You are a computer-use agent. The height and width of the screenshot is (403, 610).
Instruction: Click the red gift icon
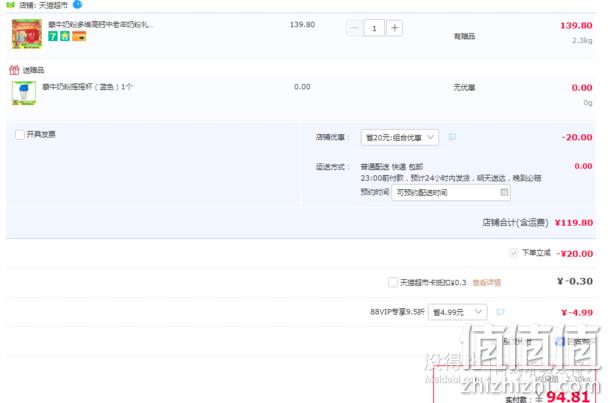[14, 70]
